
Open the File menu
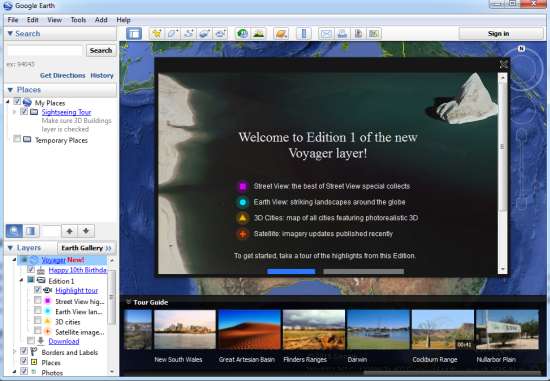pyautogui.click(x=13, y=20)
